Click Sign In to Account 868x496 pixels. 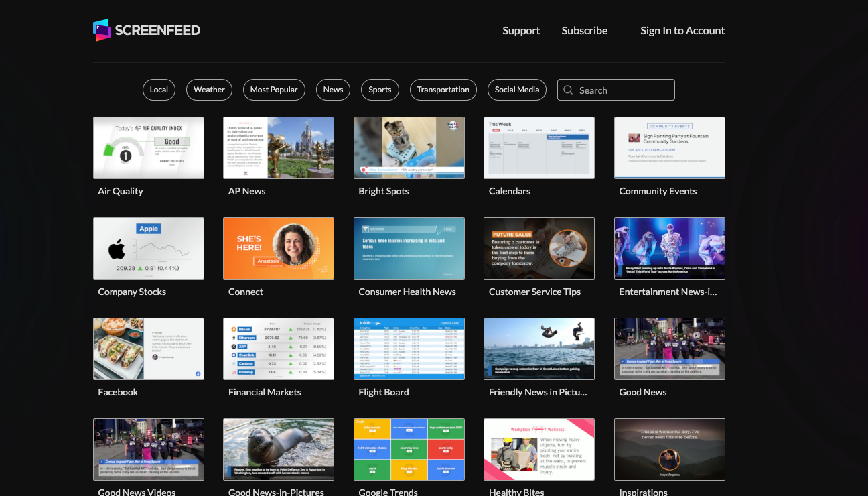tap(682, 30)
